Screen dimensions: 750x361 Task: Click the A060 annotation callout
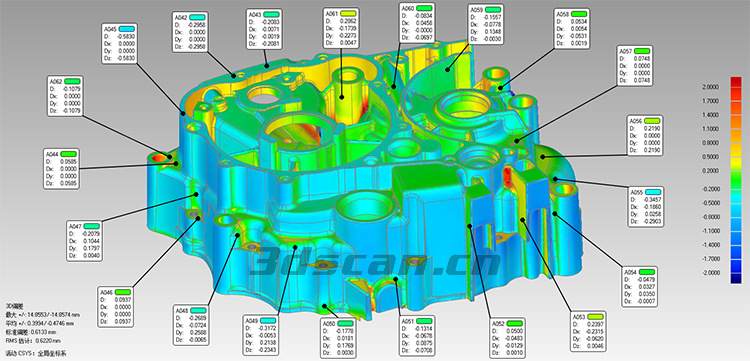click(x=417, y=22)
